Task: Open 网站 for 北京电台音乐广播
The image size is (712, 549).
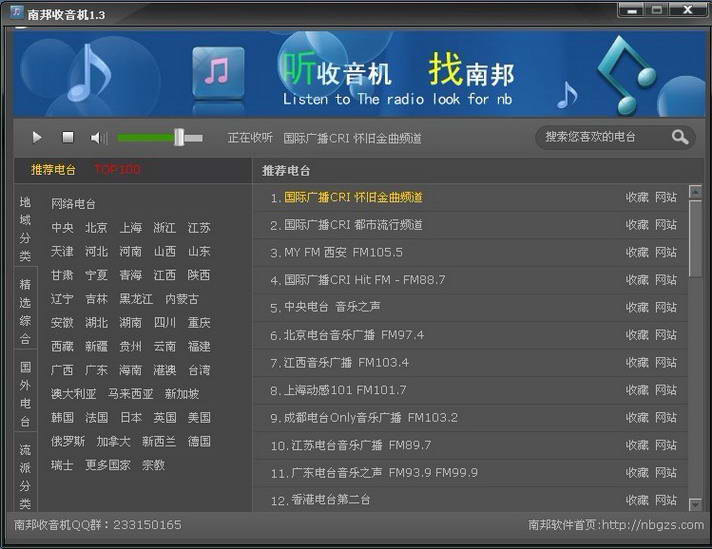Action: (x=666, y=335)
